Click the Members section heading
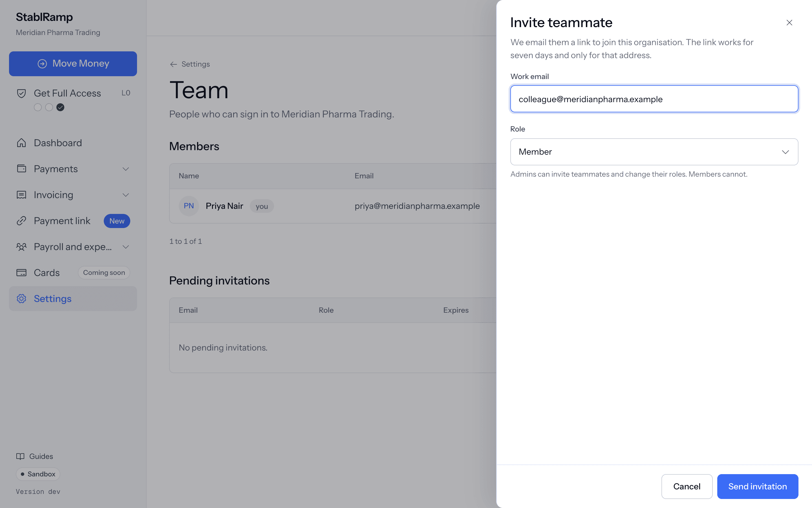 [194, 146]
